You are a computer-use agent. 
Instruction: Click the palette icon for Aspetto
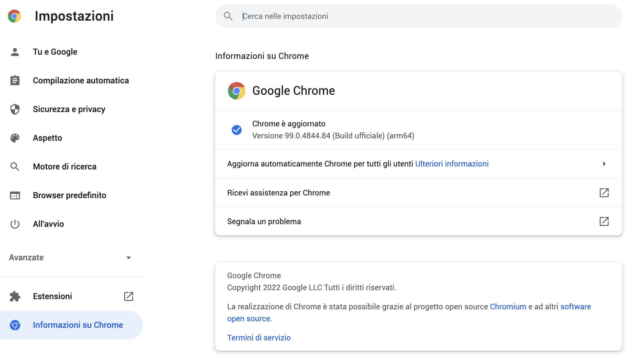15,138
